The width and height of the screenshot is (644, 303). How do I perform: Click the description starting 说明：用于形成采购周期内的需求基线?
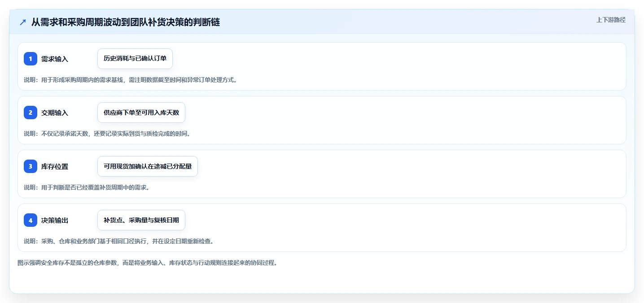pos(130,80)
